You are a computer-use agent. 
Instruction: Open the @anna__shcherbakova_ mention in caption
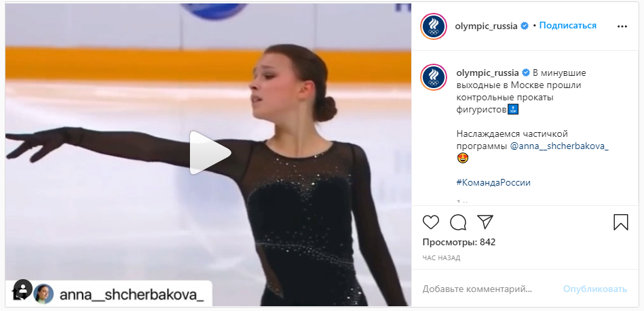point(559,146)
